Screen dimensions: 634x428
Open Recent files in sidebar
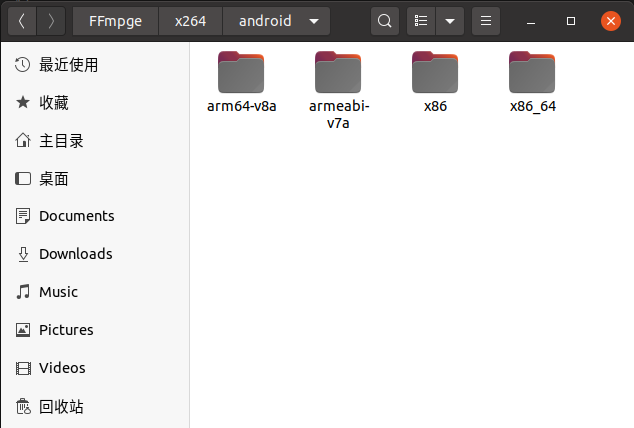(x=68, y=65)
